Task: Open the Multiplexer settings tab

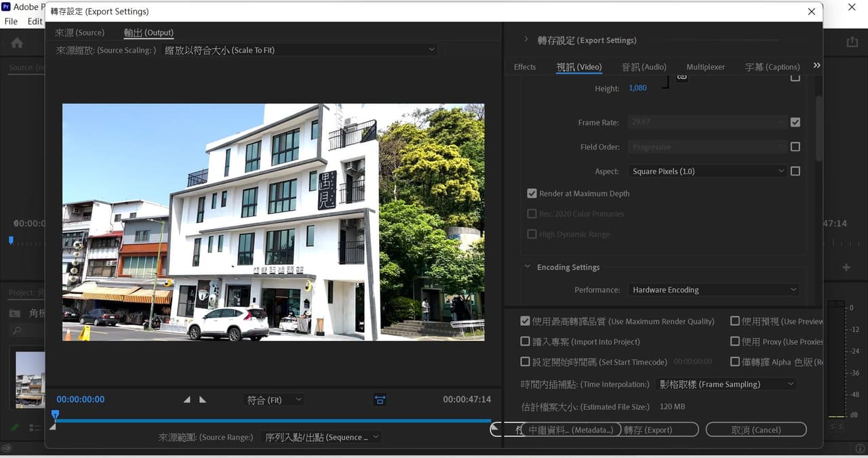Action: 705,66
